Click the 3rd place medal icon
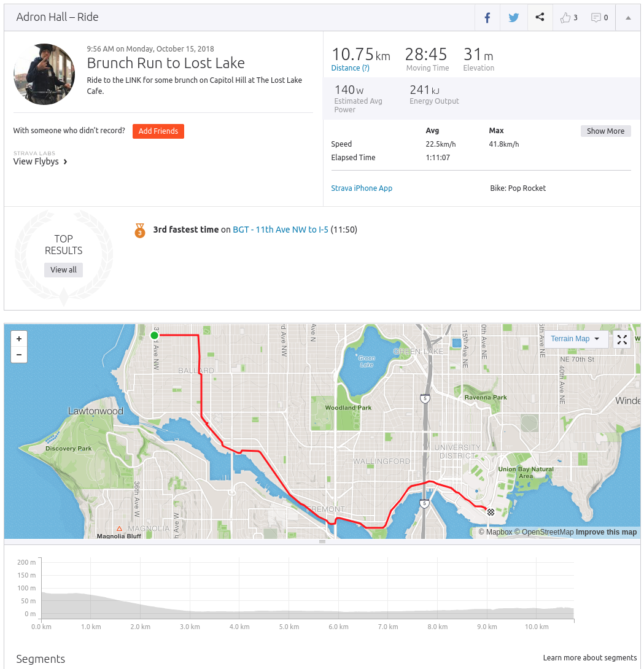 pyautogui.click(x=140, y=230)
